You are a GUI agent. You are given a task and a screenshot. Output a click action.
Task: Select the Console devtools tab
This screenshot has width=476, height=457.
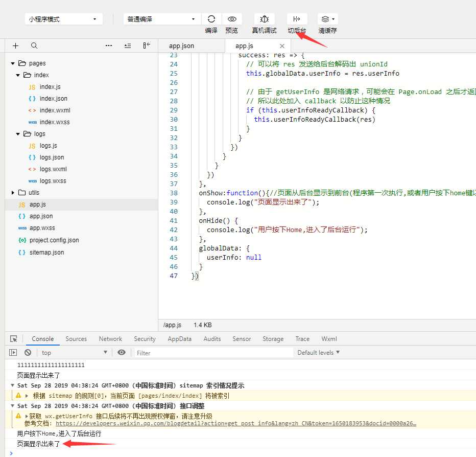[43, 339]
